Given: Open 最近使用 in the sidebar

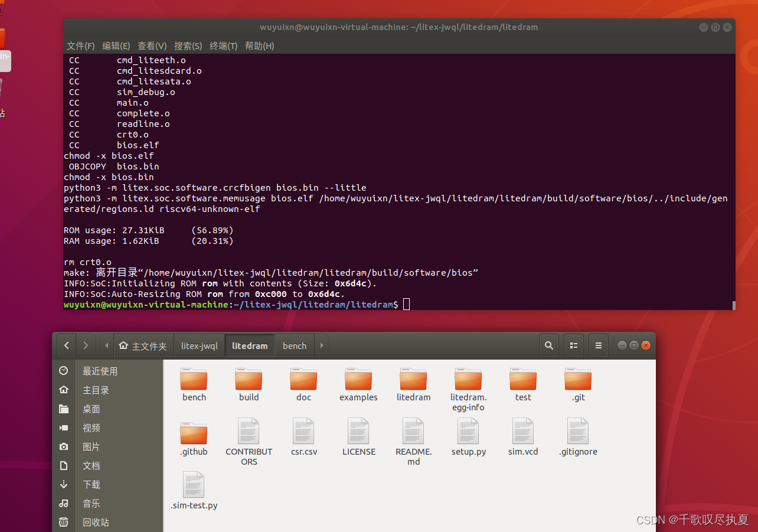Looking at the screenshot, I should [100, 371].
